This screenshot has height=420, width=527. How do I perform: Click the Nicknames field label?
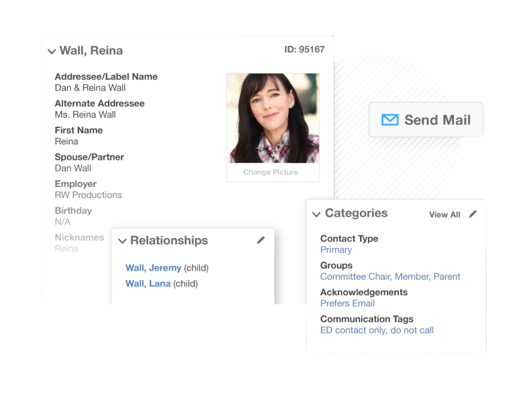point(79,238)
